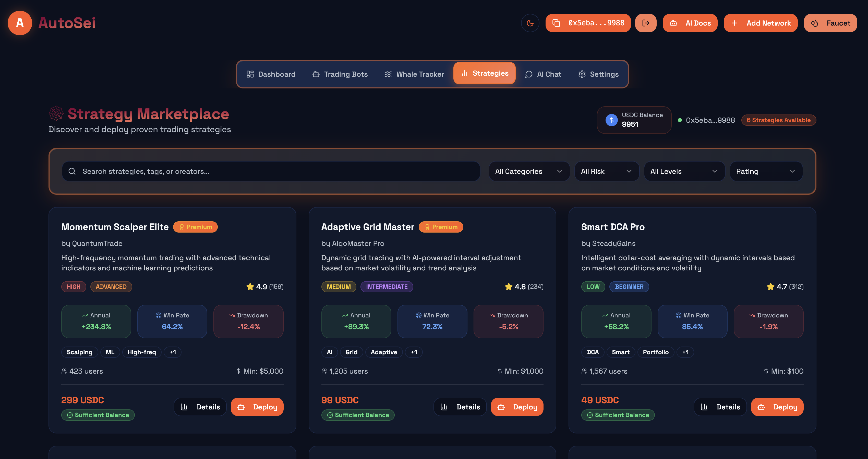
Task: Open AI Docs robot button
Action: [x=690, y=23]
